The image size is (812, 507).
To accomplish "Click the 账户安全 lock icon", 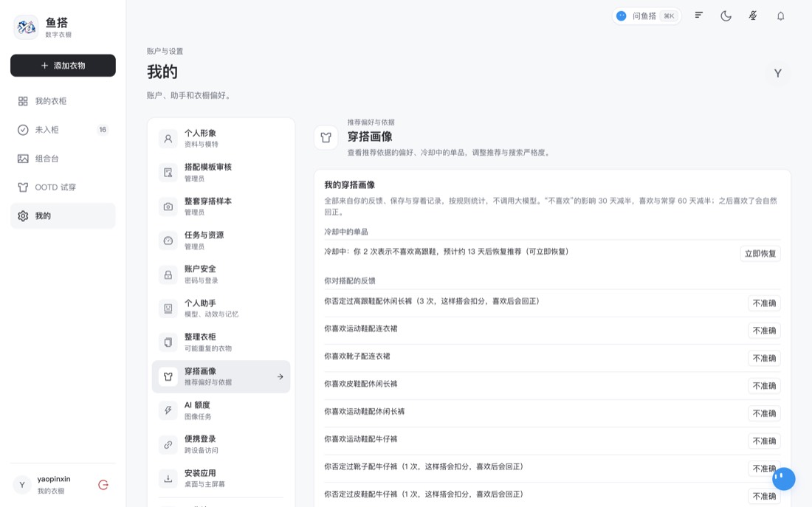I will [x=168, y=275].
